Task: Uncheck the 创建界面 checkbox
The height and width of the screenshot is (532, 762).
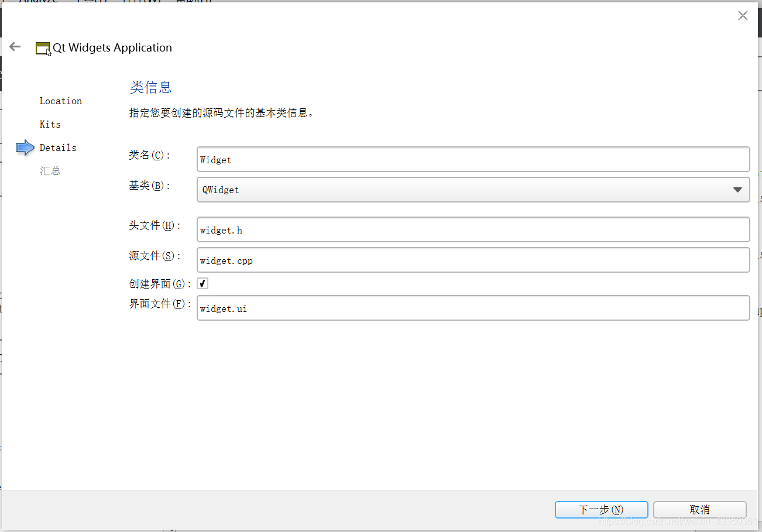Action: 202,283
